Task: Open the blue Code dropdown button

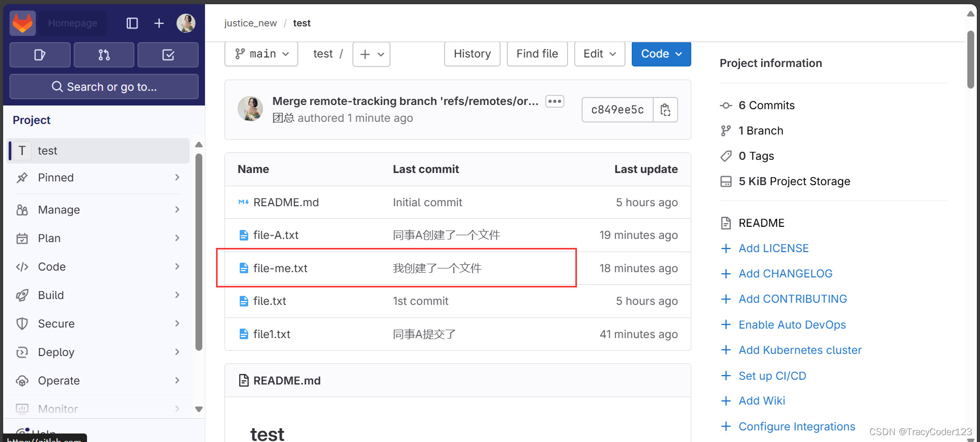Action: [661, 54]
